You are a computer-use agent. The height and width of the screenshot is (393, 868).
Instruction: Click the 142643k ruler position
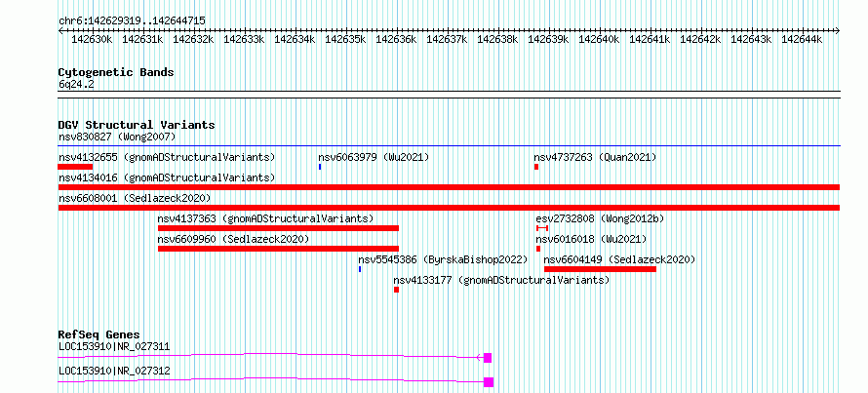coord(751,39)
